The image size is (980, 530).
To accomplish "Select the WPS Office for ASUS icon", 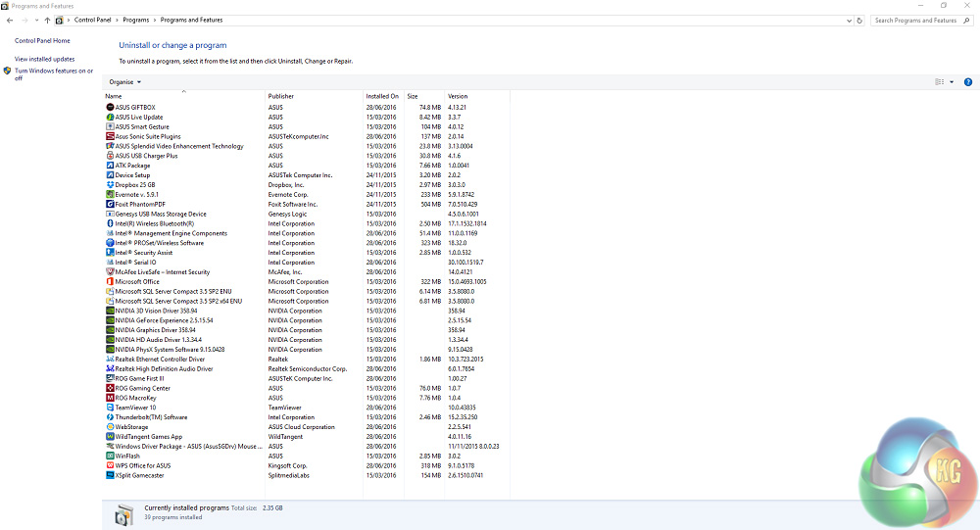I will point(110,465).
